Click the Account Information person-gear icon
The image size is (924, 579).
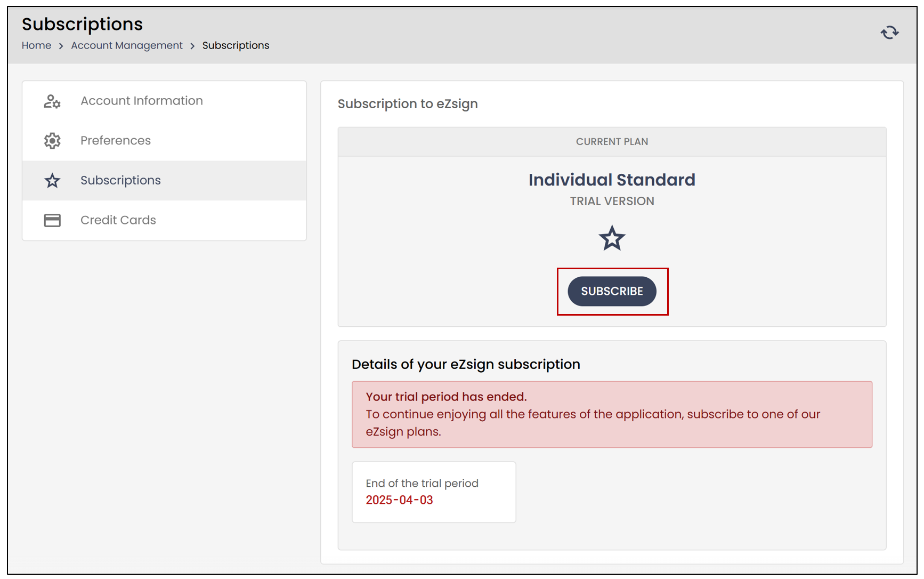click(x=52, y=101)
